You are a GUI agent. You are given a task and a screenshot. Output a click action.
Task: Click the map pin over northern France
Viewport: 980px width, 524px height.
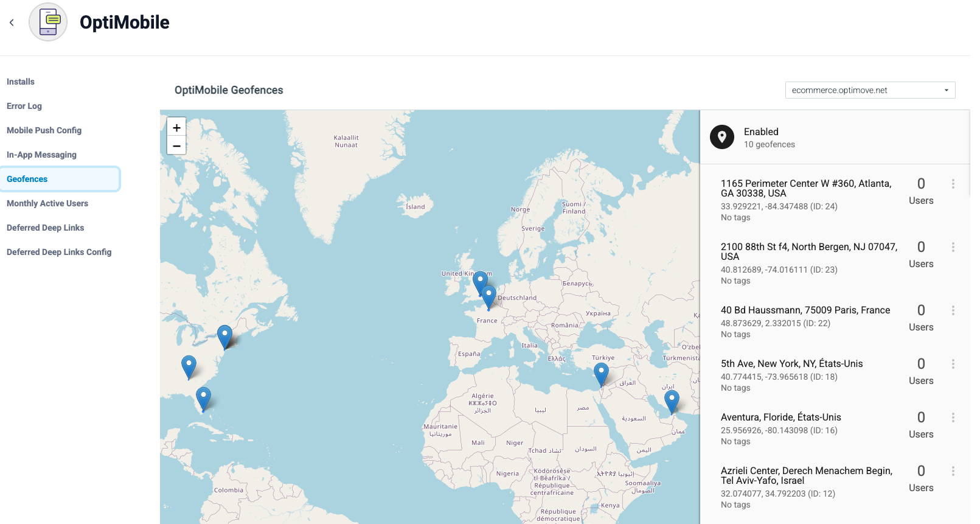[488, 298]
